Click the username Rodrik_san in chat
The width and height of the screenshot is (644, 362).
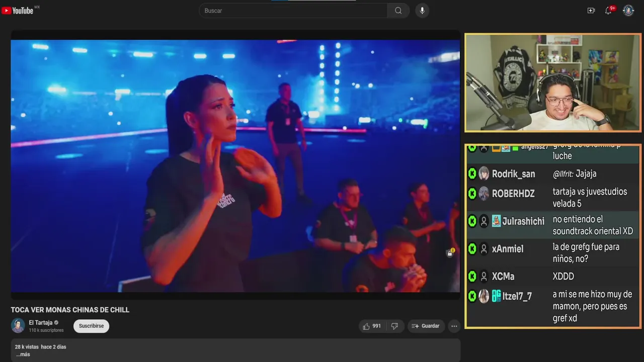513,174
